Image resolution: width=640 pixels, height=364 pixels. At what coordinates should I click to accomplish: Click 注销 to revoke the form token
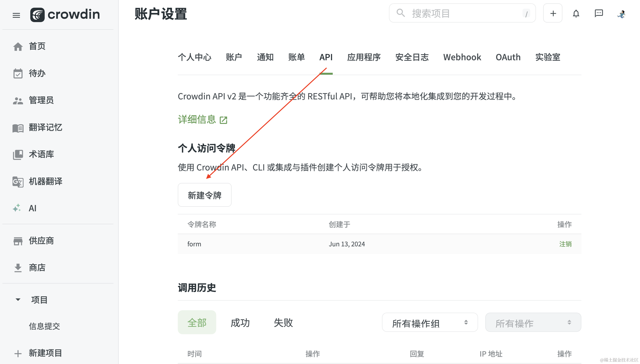coord(565,244)
